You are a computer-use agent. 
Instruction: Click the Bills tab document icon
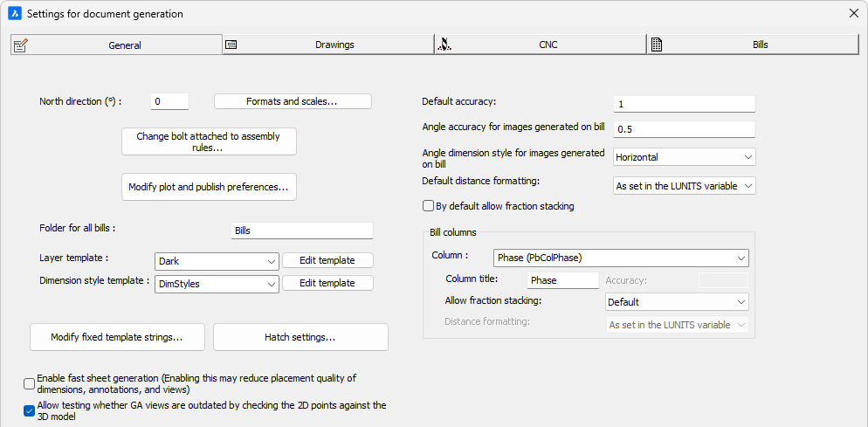coord(657,45)
